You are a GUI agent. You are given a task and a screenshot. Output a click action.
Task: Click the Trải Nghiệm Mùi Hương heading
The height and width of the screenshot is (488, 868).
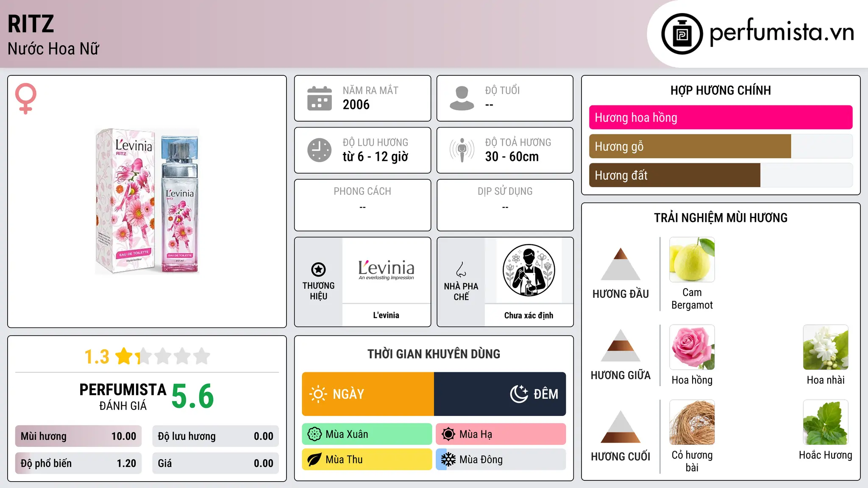[721, 218]
